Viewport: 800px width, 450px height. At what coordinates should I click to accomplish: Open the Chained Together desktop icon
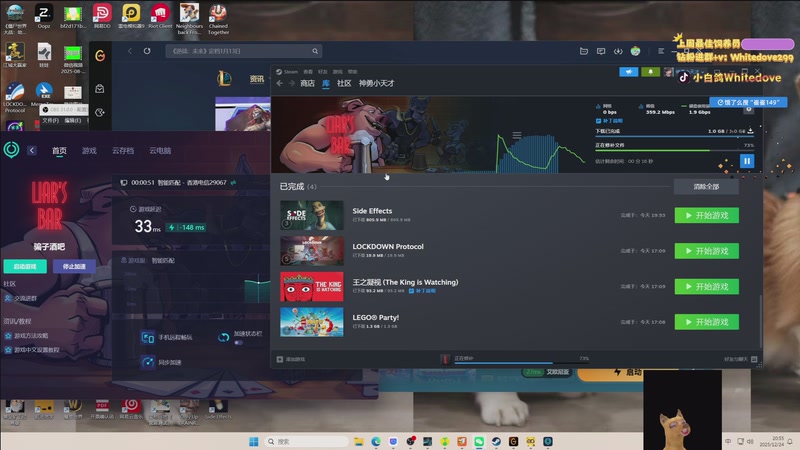pyautogui.click(x=218, y=19)
